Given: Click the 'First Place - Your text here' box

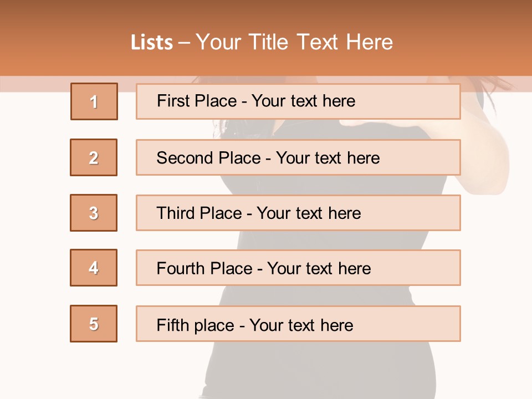Looking at the screenshot, I should pos(298,101).
